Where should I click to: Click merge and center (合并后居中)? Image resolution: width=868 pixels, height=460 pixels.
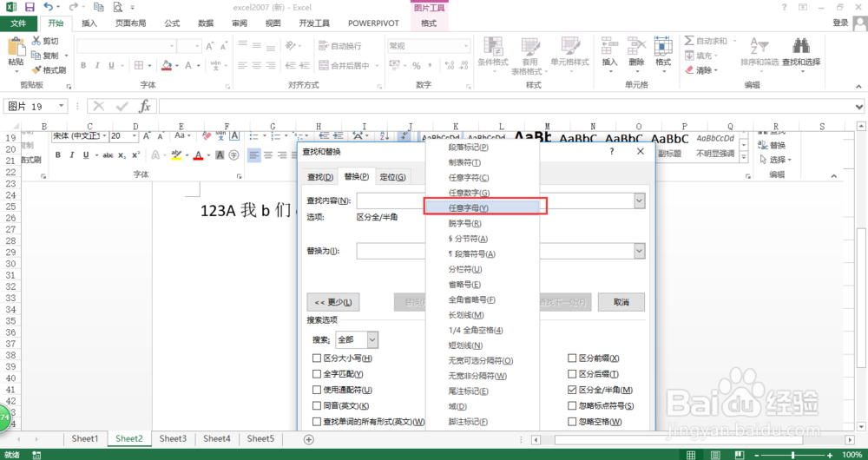point(345,65)
